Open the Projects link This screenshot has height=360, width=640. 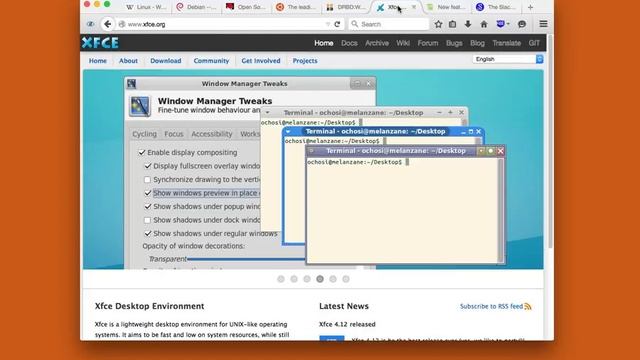point(305,60)
